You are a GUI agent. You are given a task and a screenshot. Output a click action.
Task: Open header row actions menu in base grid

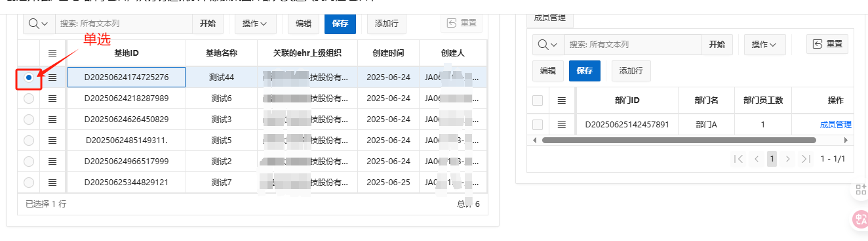click(x=52, y=53)
